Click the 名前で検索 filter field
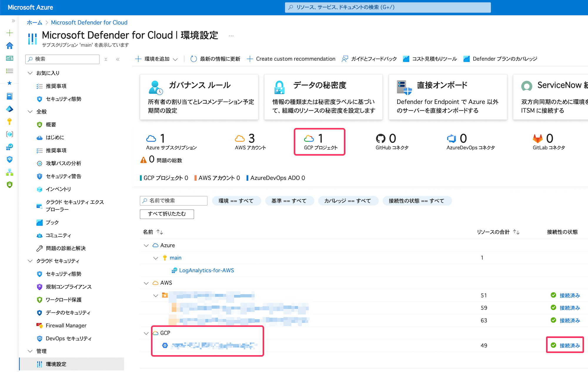This screenshot has height=372, width=588. (173, 201)
